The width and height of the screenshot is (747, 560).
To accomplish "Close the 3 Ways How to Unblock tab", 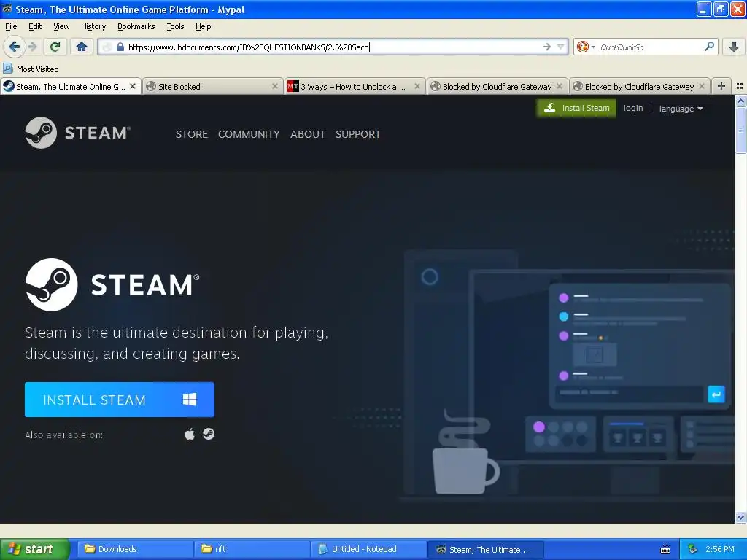I will point(417,86).
